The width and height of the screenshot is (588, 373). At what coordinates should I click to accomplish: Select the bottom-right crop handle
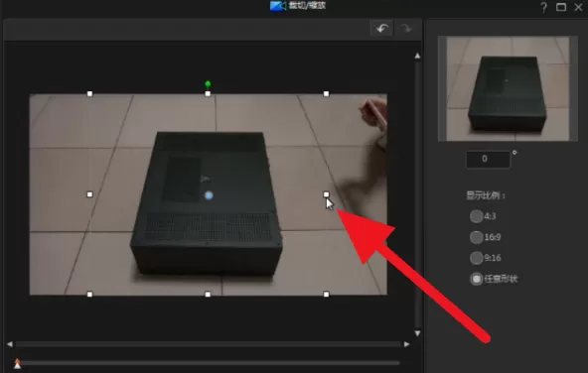pyautogui.click(x=326, y=295)
